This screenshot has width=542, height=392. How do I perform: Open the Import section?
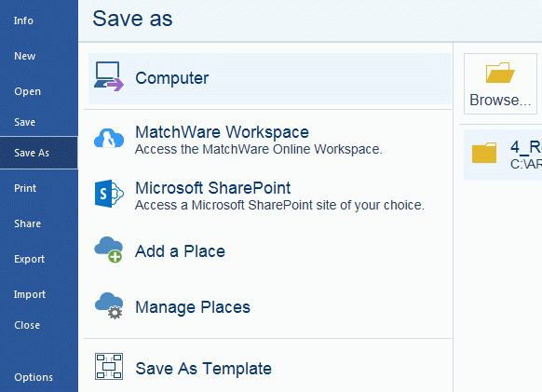[x=30, y=294]
